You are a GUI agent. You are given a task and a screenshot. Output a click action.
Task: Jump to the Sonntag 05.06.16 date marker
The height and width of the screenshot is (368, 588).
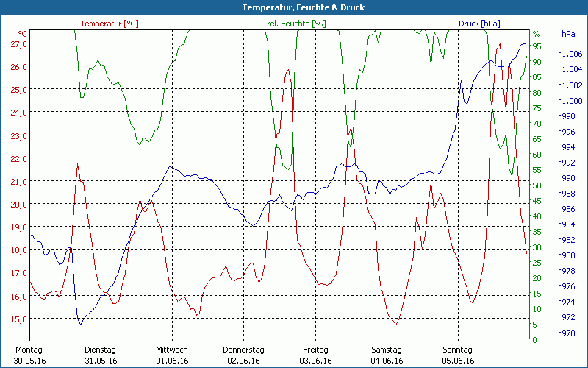457,355
